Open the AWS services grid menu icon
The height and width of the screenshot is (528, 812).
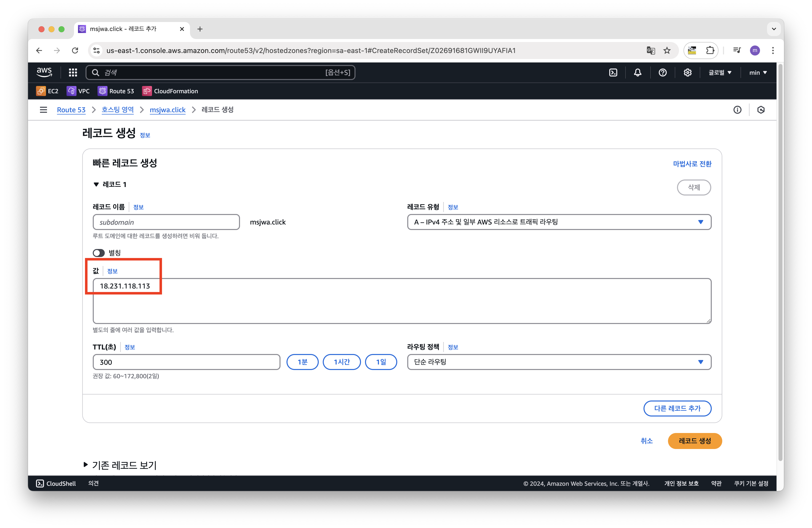pyautogui.click(x=73, y=72)
